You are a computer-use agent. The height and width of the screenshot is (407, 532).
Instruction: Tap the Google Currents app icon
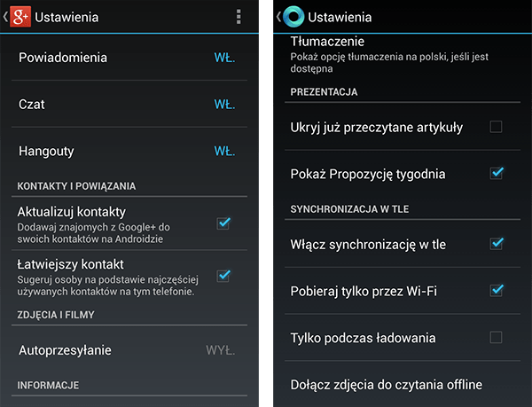(293, 17)
